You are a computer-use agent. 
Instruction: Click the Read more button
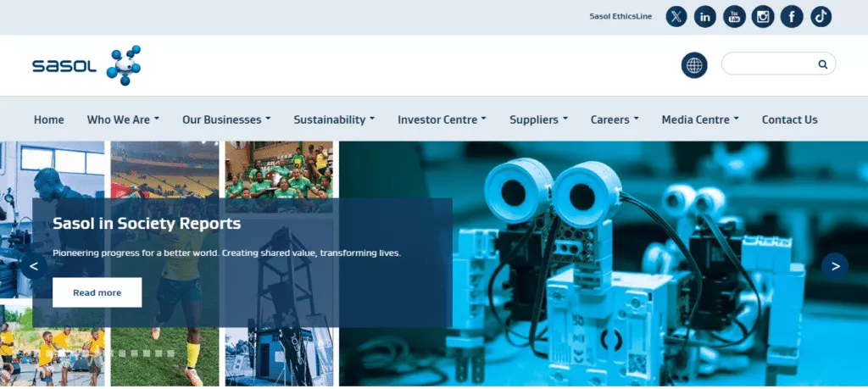[x=97, y=292]
